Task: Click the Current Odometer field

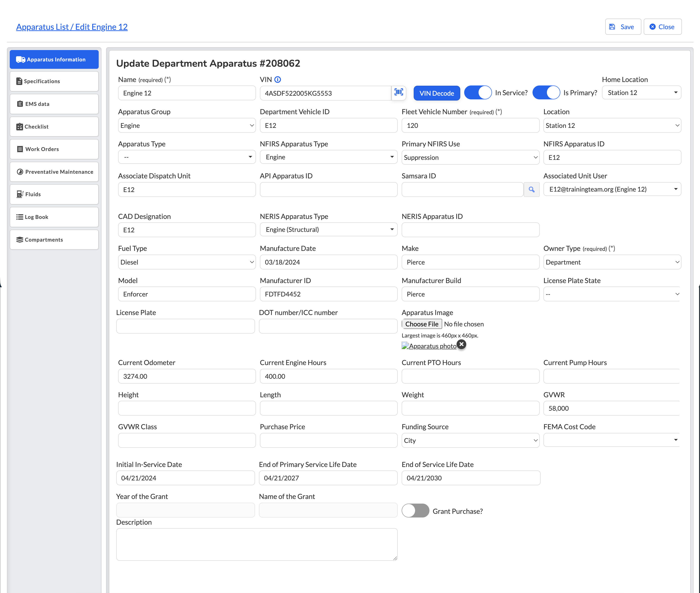Action: tap(187, 376)
